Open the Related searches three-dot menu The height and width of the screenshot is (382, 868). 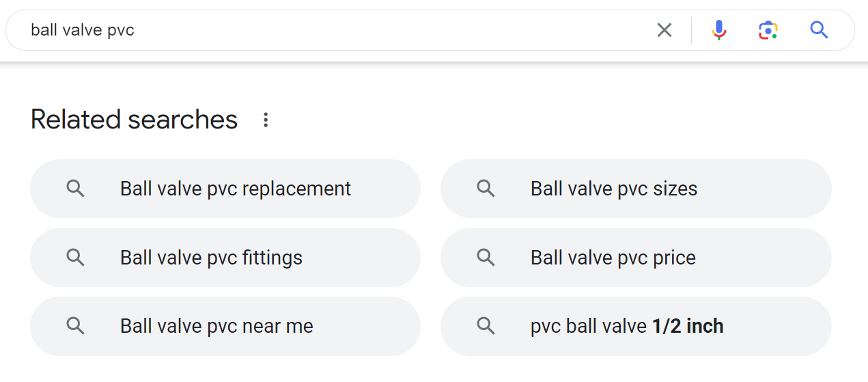pos(266,120)
